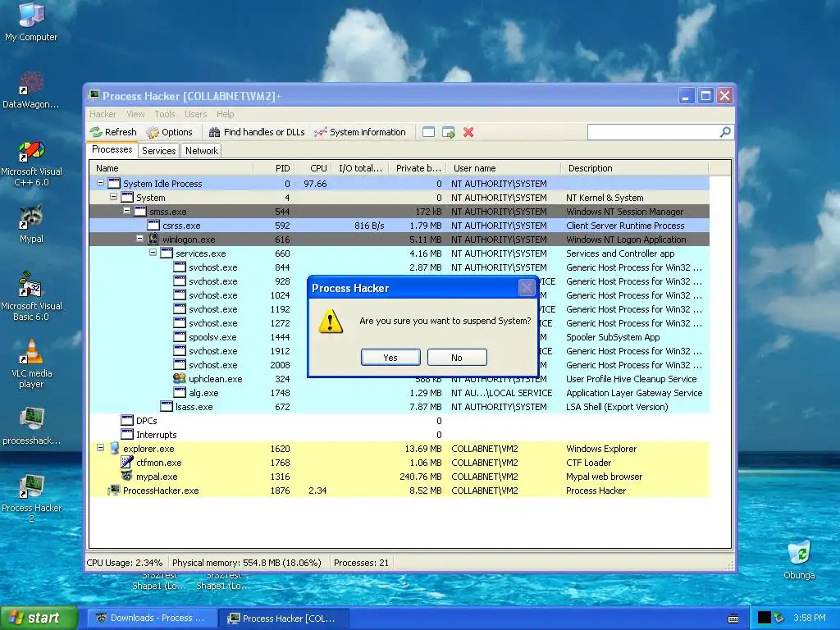Collapse the smss.exe node

click(x=127, y=211)
